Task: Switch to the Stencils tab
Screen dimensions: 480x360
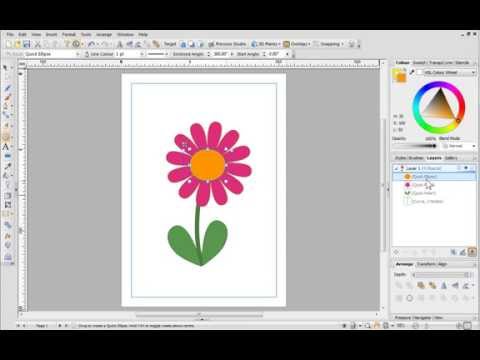Action: point(462,63)
